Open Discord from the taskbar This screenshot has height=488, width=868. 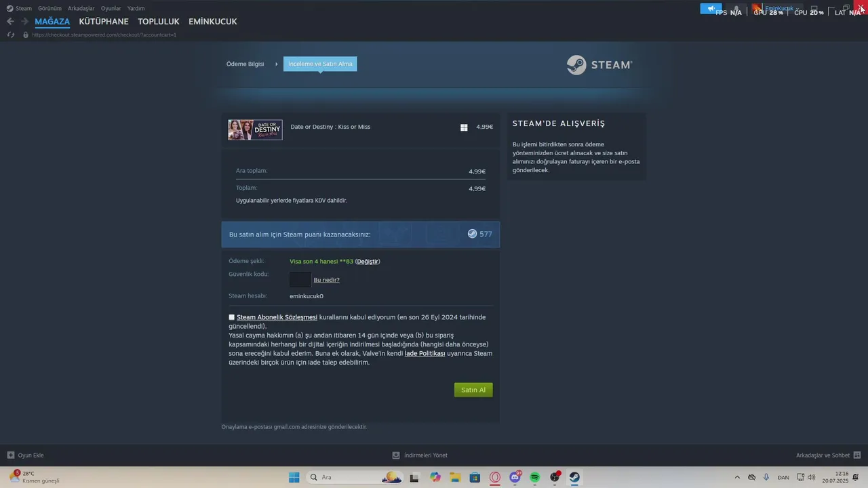click(515, 477)
